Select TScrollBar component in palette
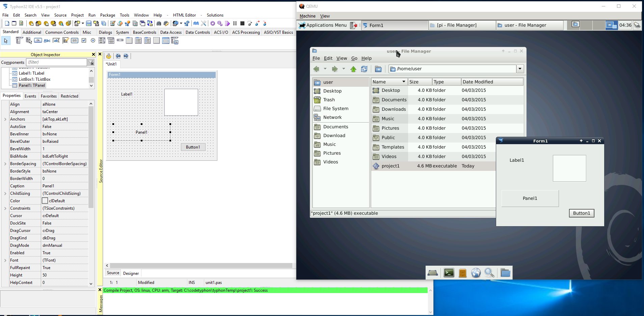Image resolution: width=644 pixels, height=316 pixels. 120,40
